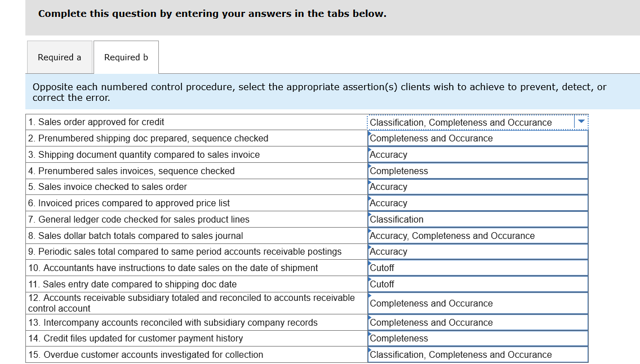Open the Completeness dropdown for prenumbered sales invoices
This screenshot has height=364, width=640.
pos(478,170)
